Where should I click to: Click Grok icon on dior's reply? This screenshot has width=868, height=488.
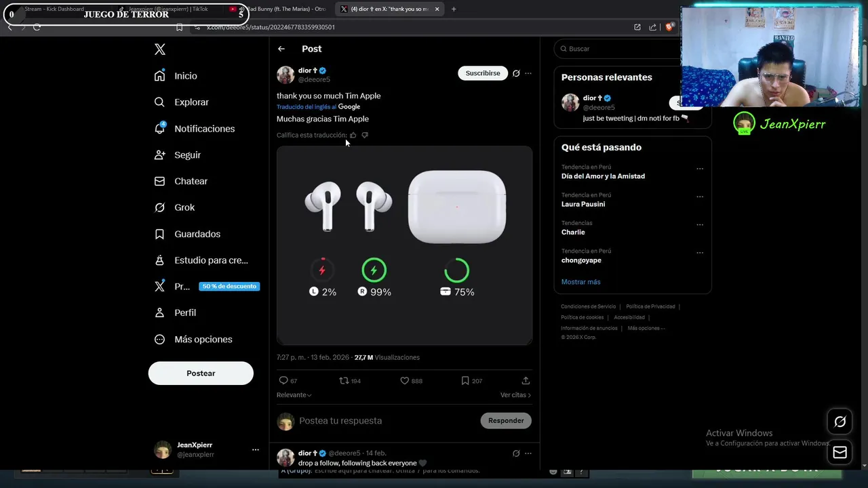pos(516,453)
